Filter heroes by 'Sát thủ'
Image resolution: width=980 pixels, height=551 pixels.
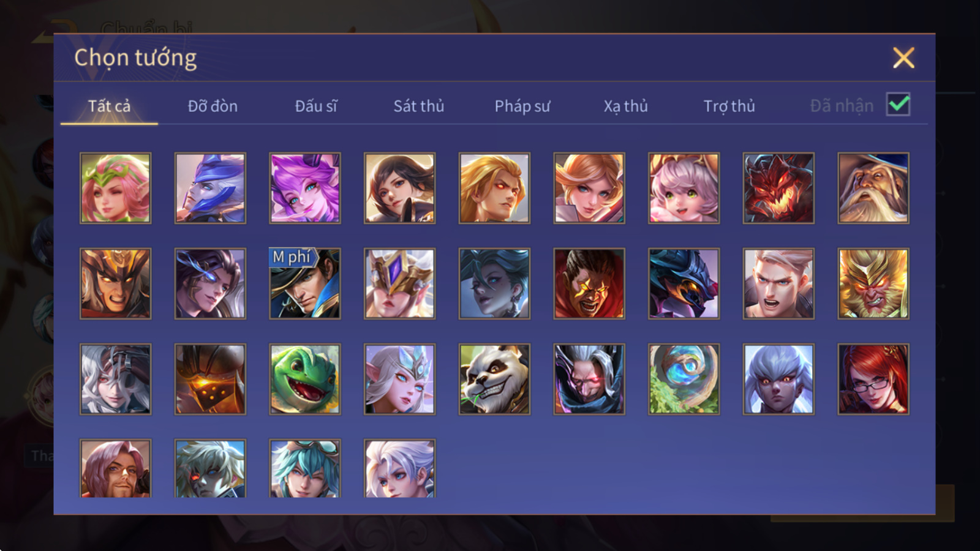click(419, 106)
